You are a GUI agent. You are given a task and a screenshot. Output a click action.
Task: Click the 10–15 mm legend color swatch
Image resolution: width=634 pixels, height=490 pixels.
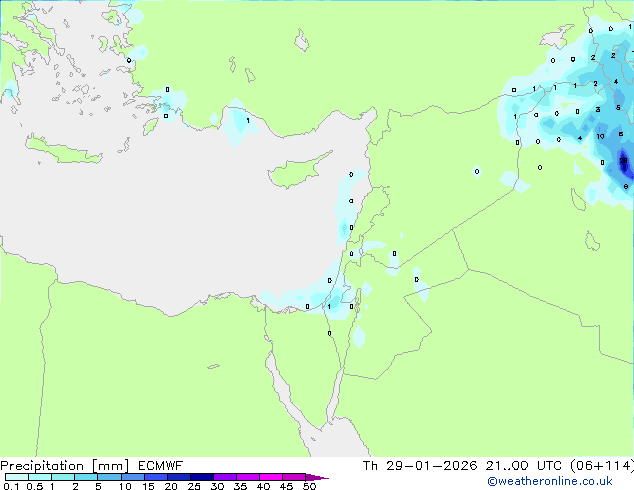coord(132,477)
